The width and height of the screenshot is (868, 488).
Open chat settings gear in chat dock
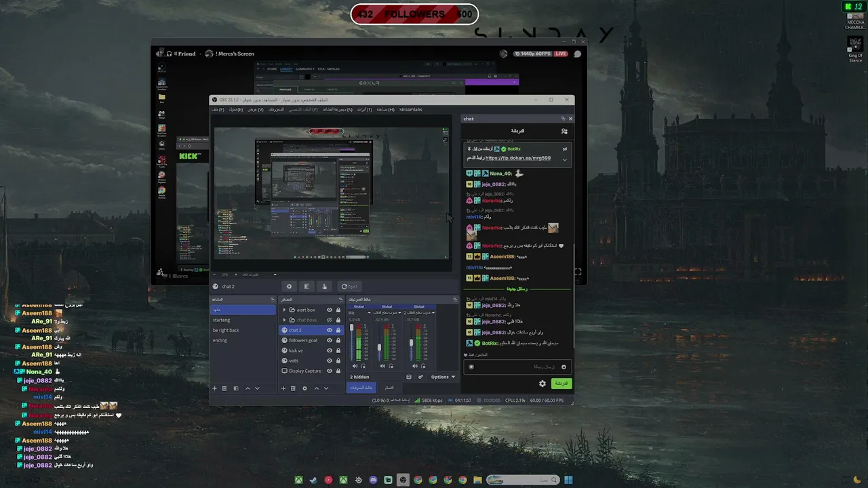(x=542, y=384)
